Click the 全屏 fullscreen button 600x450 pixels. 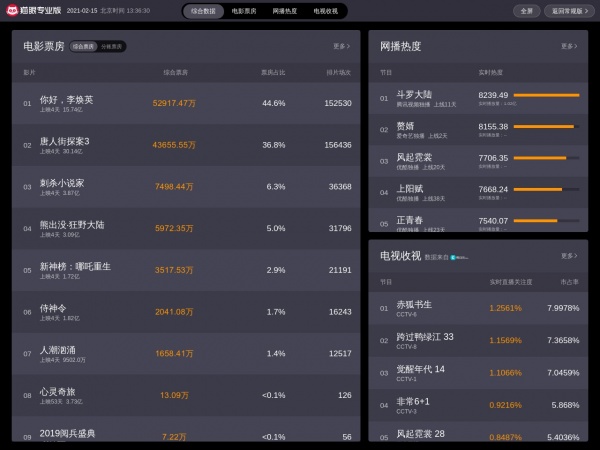coord(527,11)
